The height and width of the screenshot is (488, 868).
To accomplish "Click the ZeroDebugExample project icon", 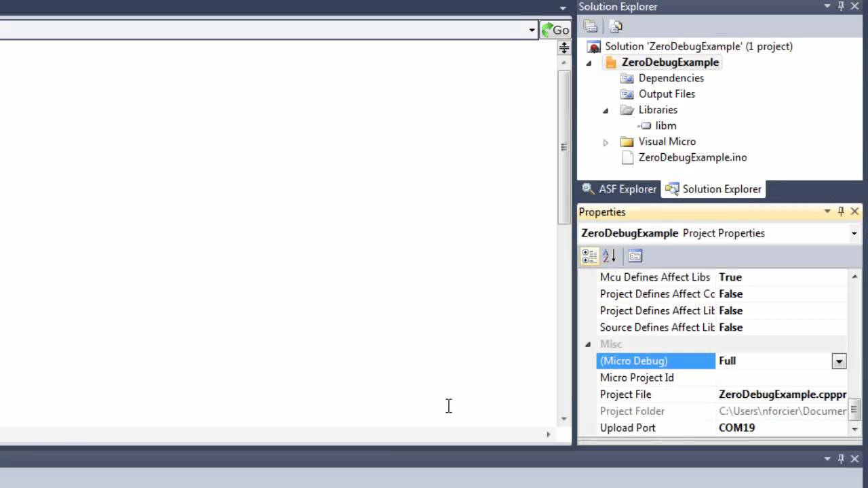I will click(x=611, y=62).
